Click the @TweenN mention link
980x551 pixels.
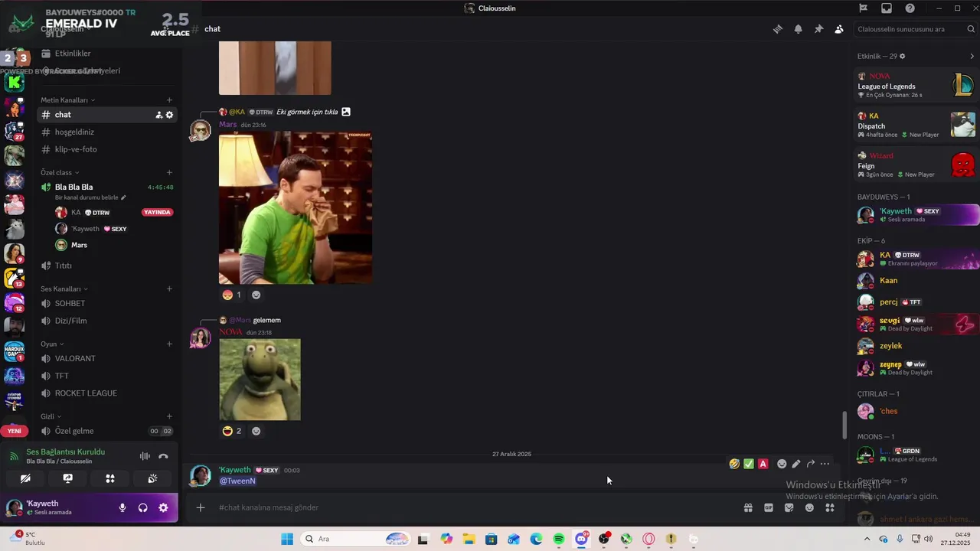point(237,481)
